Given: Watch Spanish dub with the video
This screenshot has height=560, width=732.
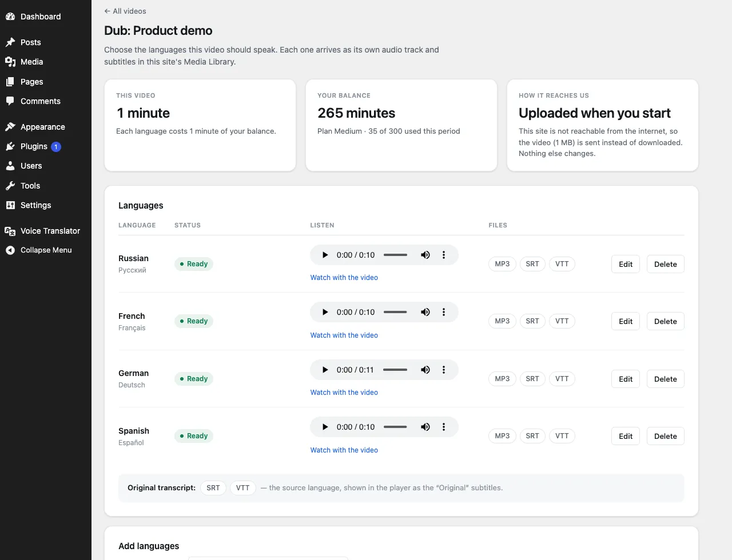Looking at the screenshot, I should coord(344,450).
